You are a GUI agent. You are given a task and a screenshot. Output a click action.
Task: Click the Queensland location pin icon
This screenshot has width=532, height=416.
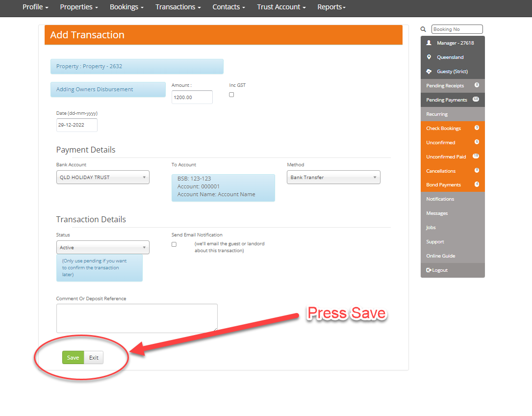pos(429,57)
